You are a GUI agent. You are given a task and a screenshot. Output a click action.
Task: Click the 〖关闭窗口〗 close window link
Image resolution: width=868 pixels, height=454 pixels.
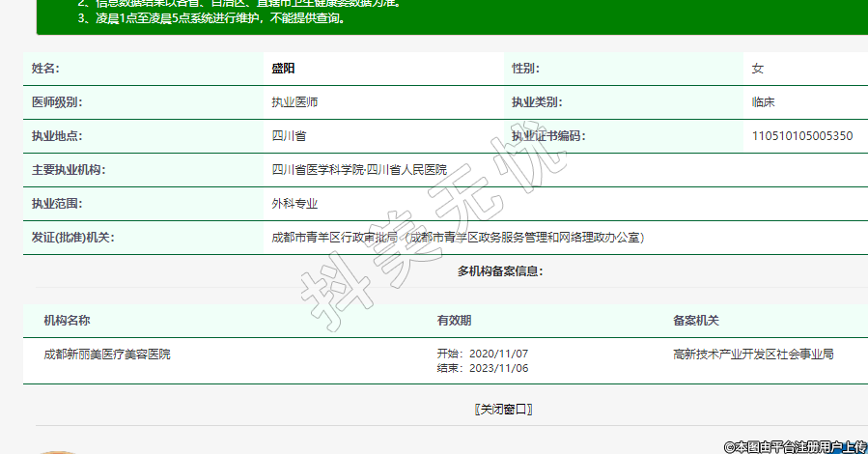pos(503,409)
